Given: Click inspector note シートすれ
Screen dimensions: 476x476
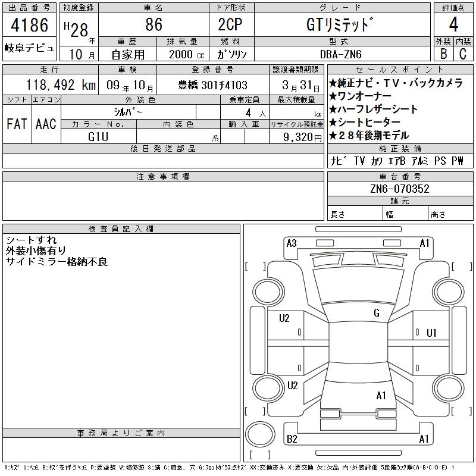Looking at the screenshot, I should (x=32, y=240).
